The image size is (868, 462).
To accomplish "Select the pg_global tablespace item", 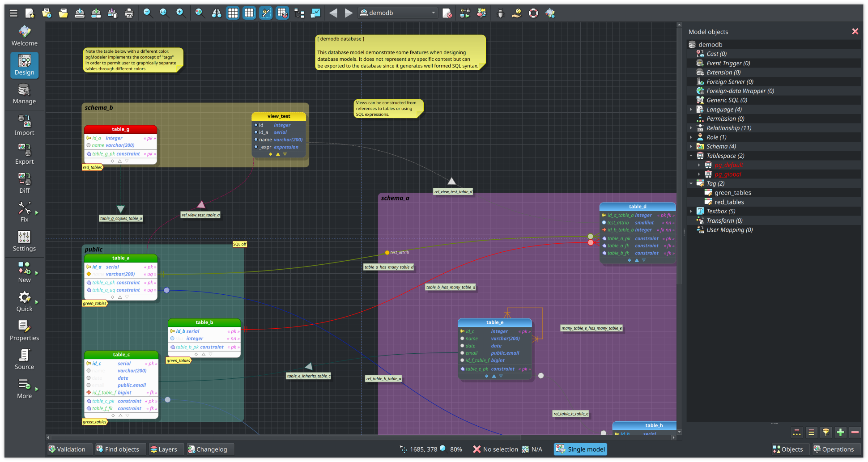I will click(728, 174).
